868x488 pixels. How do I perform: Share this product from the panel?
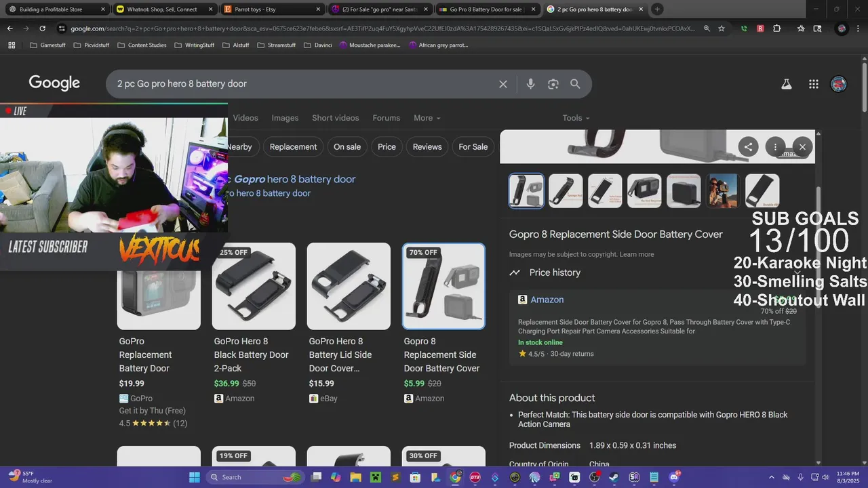click(x=748, y=146)
